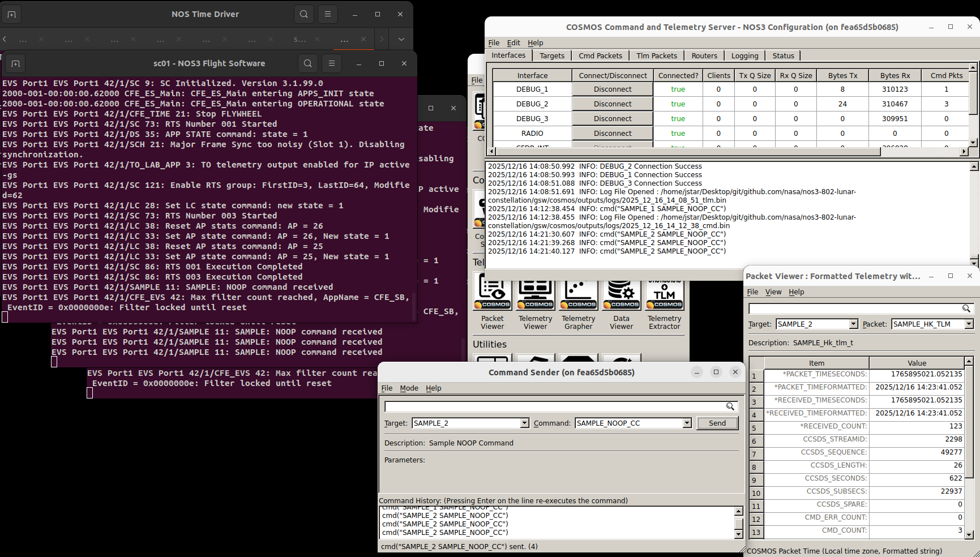Viewport: 980px width, 557px height.
Task: Open hamburger menu in NOS Time Driver window
Action: [x=328, y=14]
